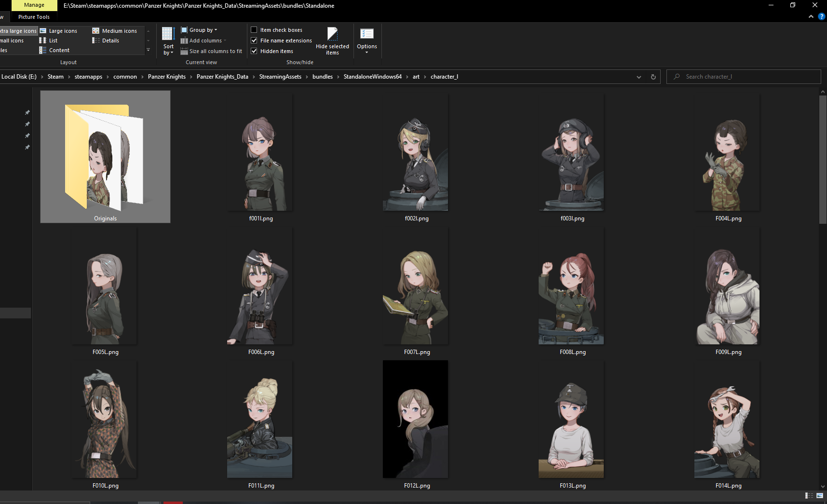
Task: Switch layout to Medium icons
Action: 115,31
